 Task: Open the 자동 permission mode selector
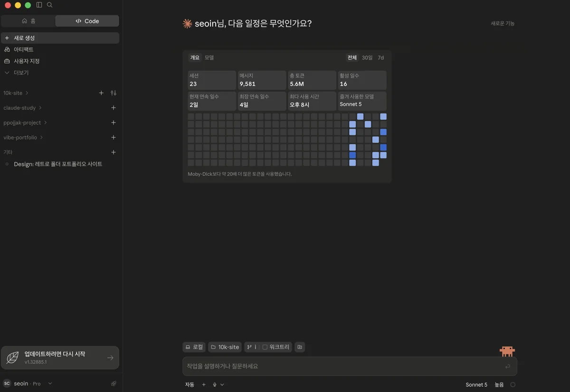pos(190,384)
